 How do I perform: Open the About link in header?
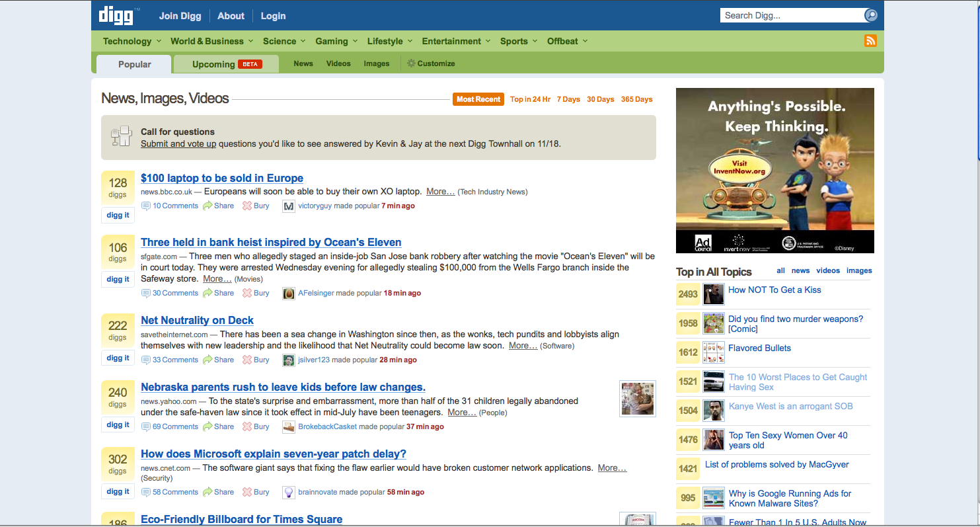pyautogui.click(x=231, y=16)
